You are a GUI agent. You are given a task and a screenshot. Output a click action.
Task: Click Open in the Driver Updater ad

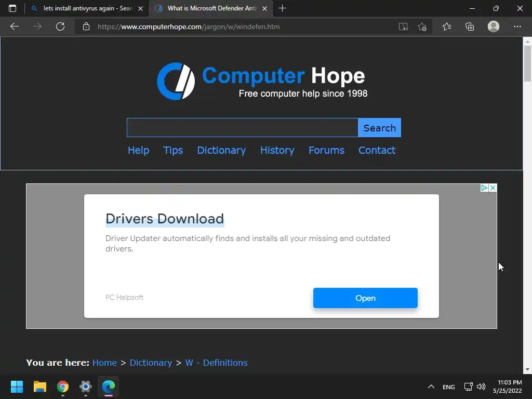pyautogui.click(x=365, y=298)
